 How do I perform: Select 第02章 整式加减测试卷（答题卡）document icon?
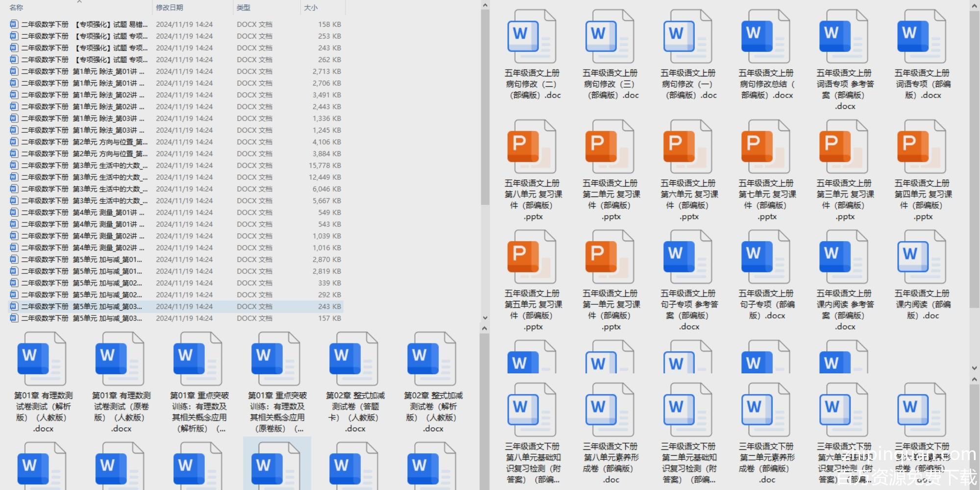pyautogui.click(x=354, y=359)
